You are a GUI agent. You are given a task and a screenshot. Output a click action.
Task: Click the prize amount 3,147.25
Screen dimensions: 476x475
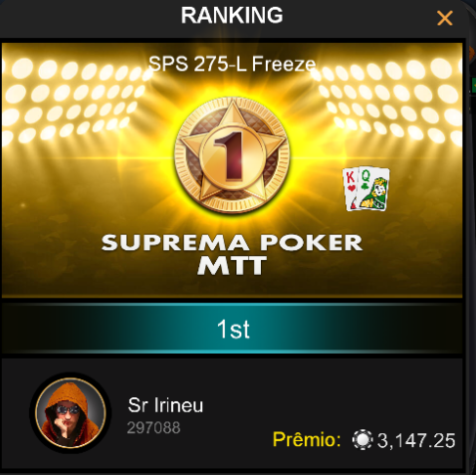click(x=416, y=440)
